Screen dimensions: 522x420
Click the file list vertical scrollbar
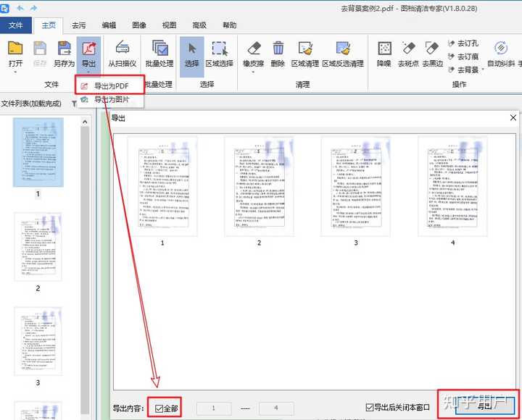(85, 269)
